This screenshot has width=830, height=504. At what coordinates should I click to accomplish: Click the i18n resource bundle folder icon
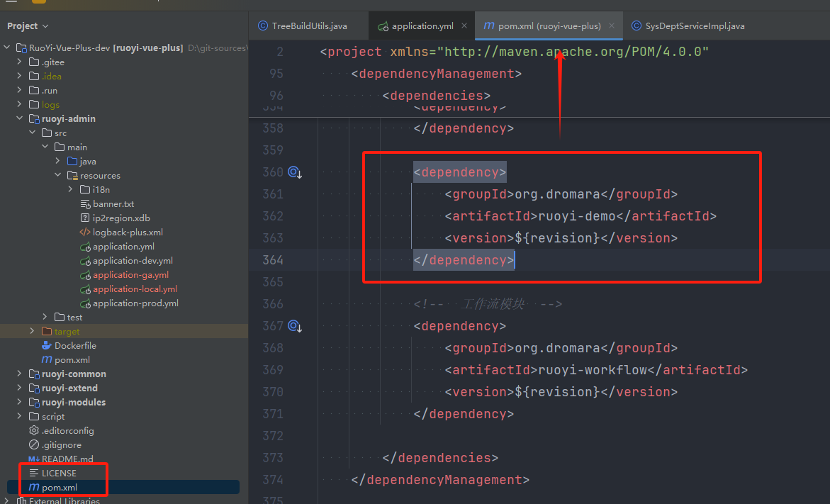pyautogui.click(x=85, y=189)
